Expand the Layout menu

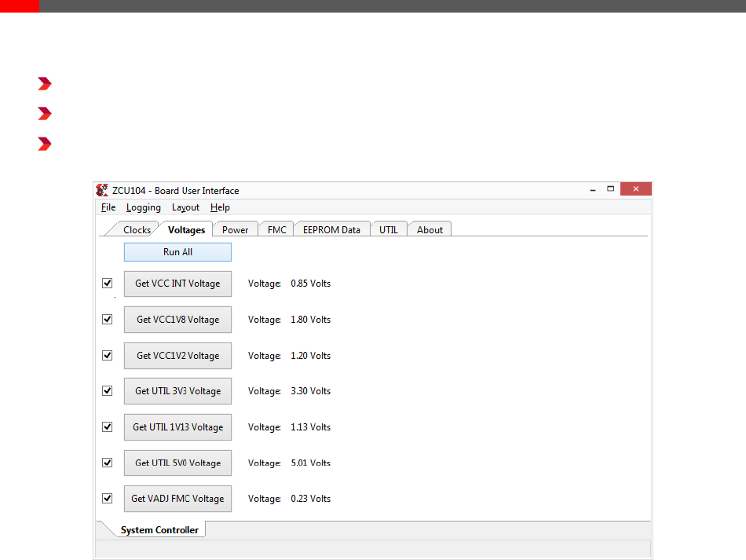[x=185, y=207]
